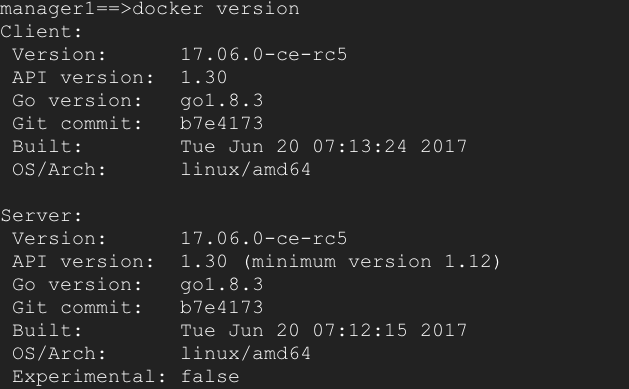Screen dimensions: 629x389
Task: Click the server Go version go1.8.3
Action: (222, 285)
